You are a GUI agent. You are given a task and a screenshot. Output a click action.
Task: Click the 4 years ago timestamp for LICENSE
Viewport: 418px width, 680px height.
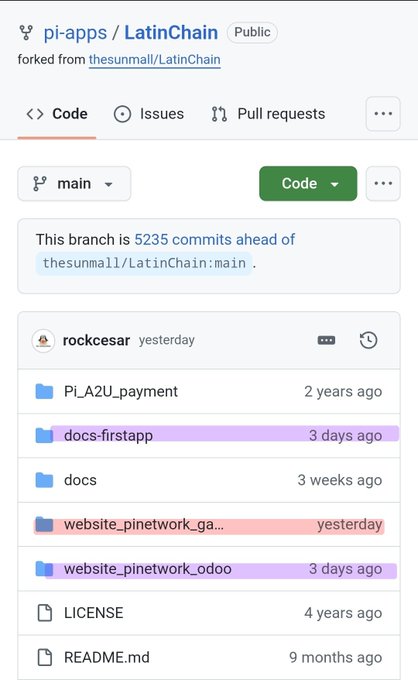point(343,613)
